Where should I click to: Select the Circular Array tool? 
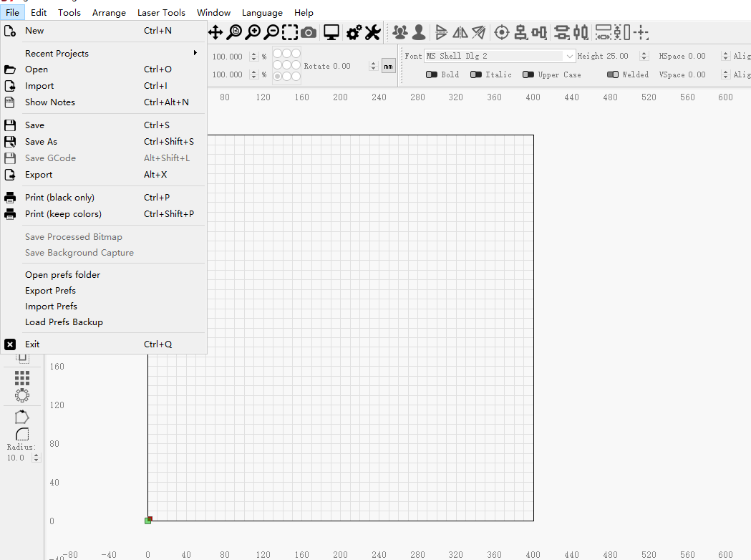pos(22,395)
